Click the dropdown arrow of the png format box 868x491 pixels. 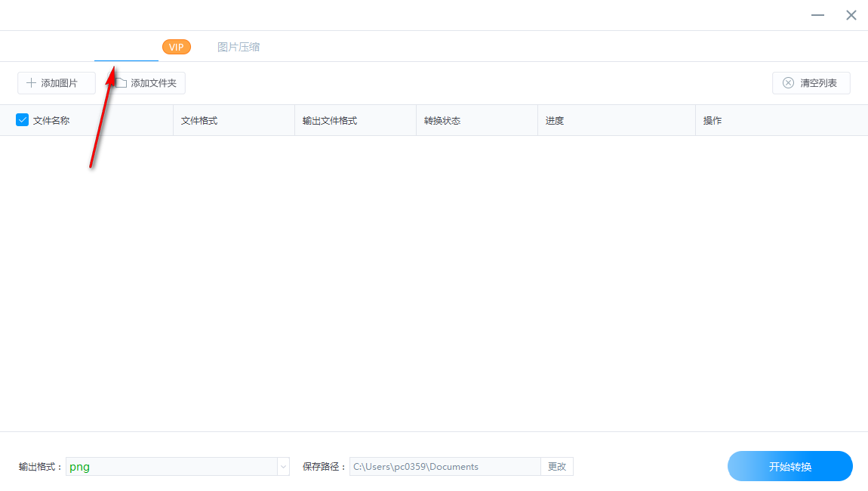click(x=282, y=466)
